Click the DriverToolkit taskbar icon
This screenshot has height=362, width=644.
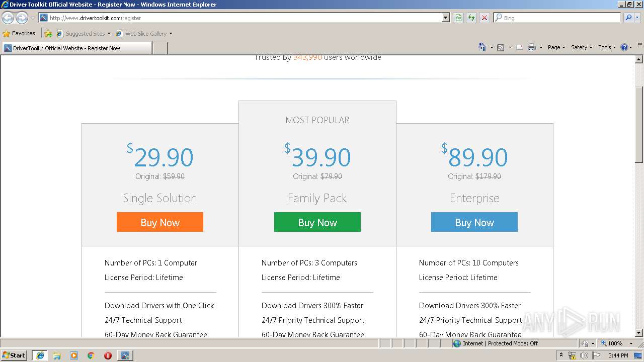[x=125, y=355]
